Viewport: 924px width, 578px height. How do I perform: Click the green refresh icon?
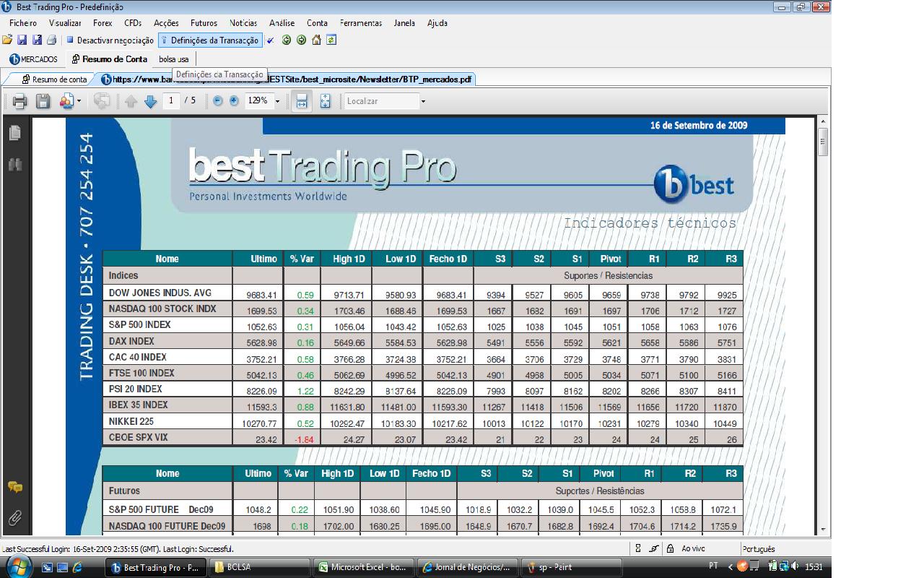[331, 40]
